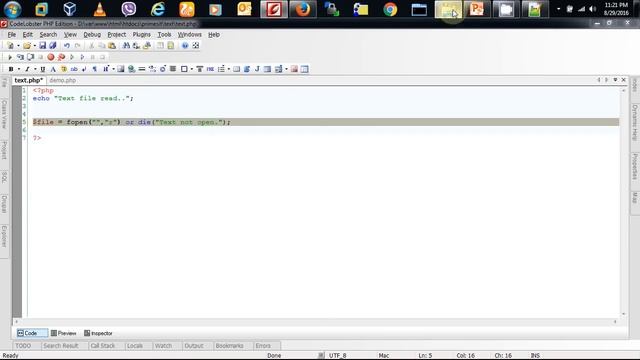The image size is (640, 360).
Task: Click the New file toolbar icon
Action: pos(11,46)
